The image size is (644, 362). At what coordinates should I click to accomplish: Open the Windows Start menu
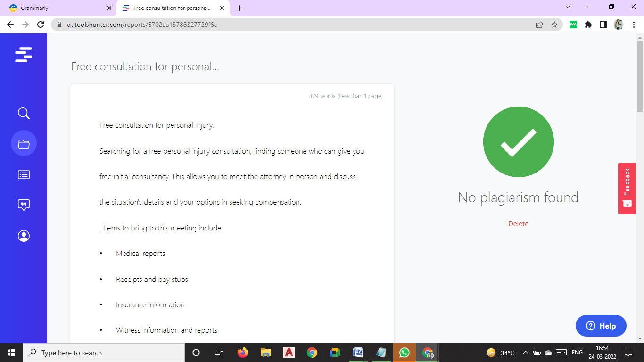coord(11,353)
